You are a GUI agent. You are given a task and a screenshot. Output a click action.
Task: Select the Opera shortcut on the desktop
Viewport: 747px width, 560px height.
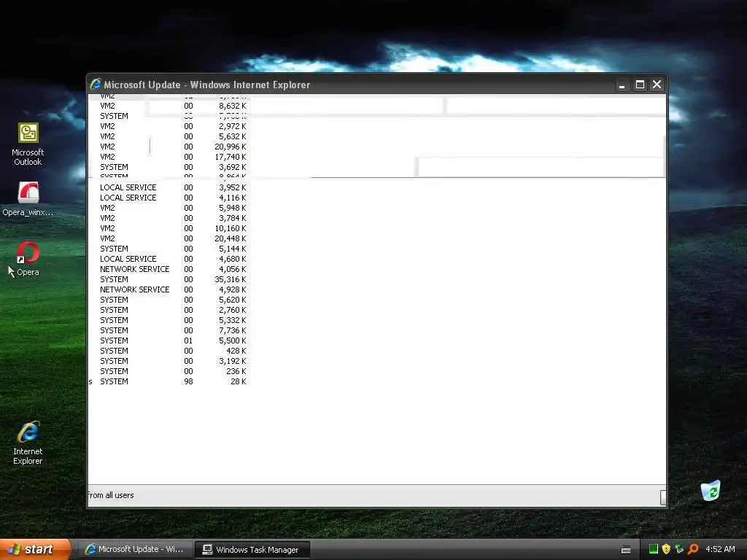pyautogui.click(x=28, y=259)
